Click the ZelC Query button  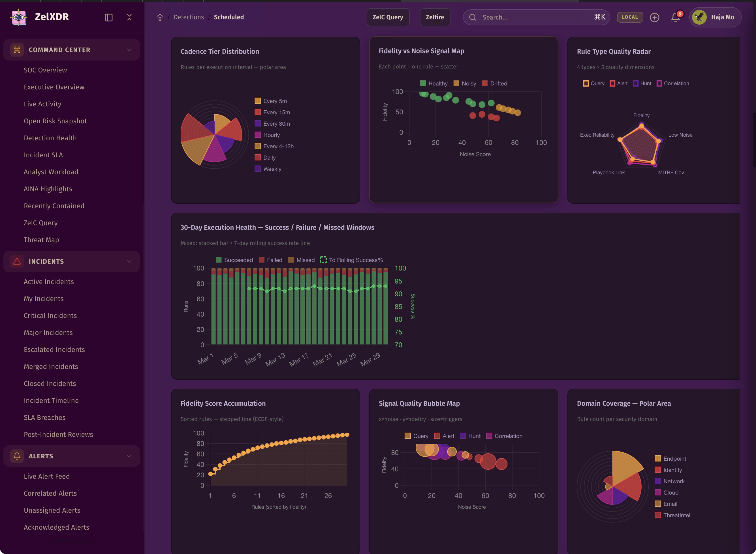(388, 17)
